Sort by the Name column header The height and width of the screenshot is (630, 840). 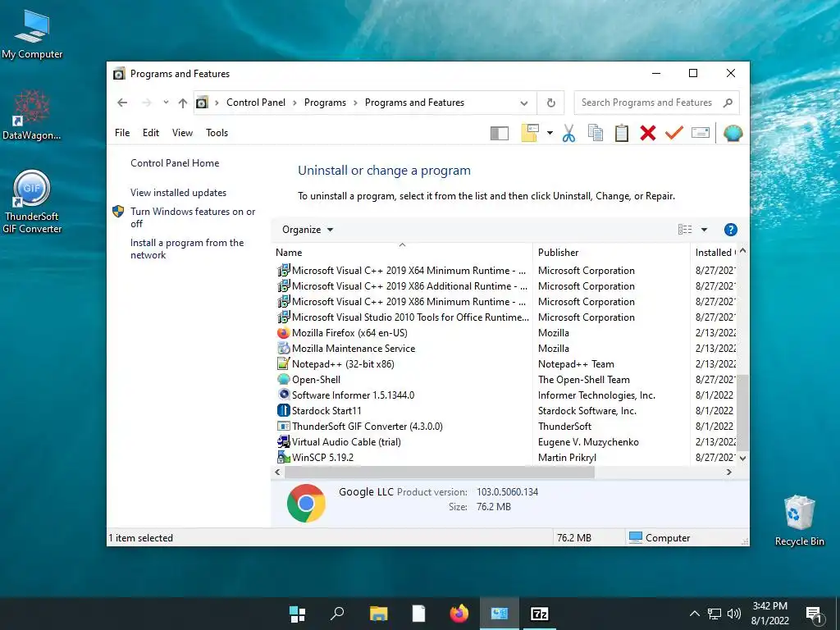click(402, 253)
